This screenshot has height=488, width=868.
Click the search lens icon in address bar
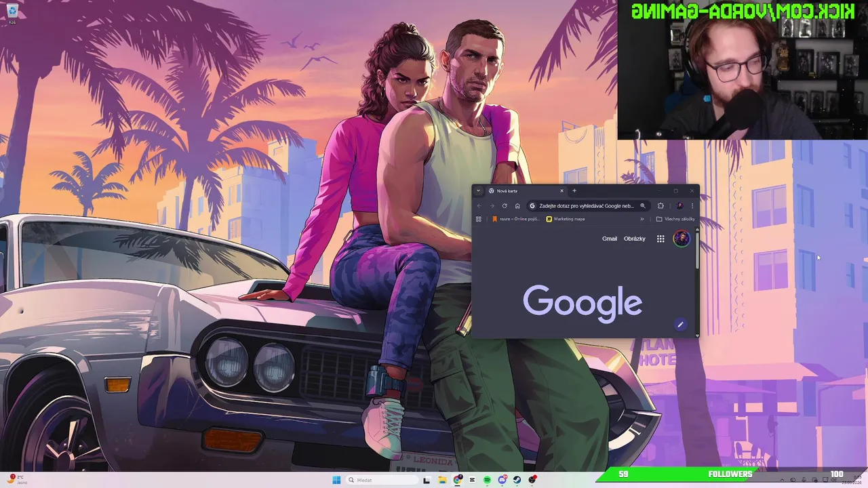(642, 205)
